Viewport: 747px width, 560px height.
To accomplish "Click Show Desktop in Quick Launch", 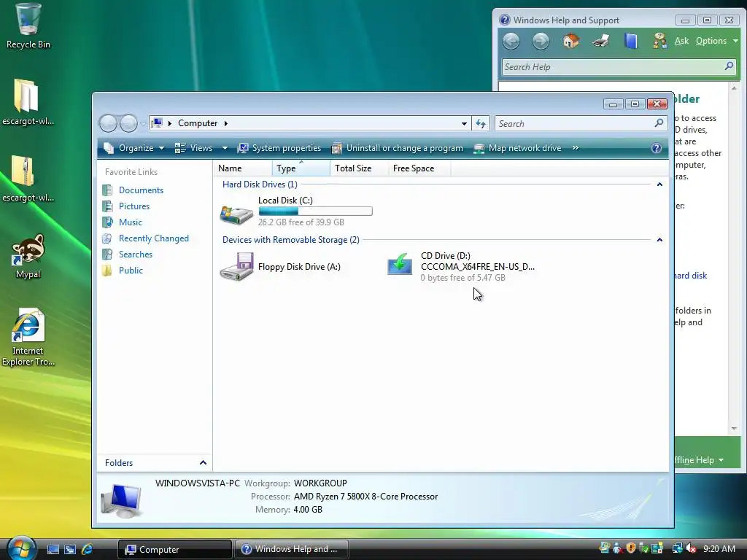I will coord(53,550).
